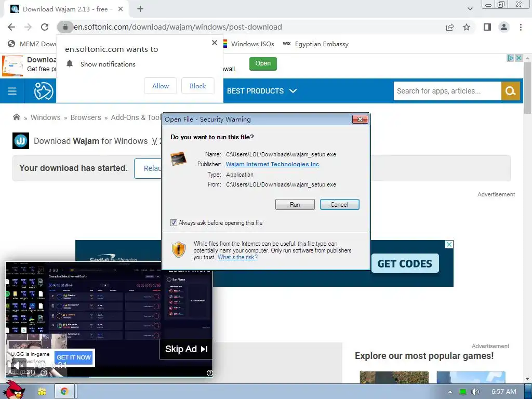Run wajam_setup.exe in security dialog
Viewport: 532px width, 399px height.
click(x=295, y=205)
